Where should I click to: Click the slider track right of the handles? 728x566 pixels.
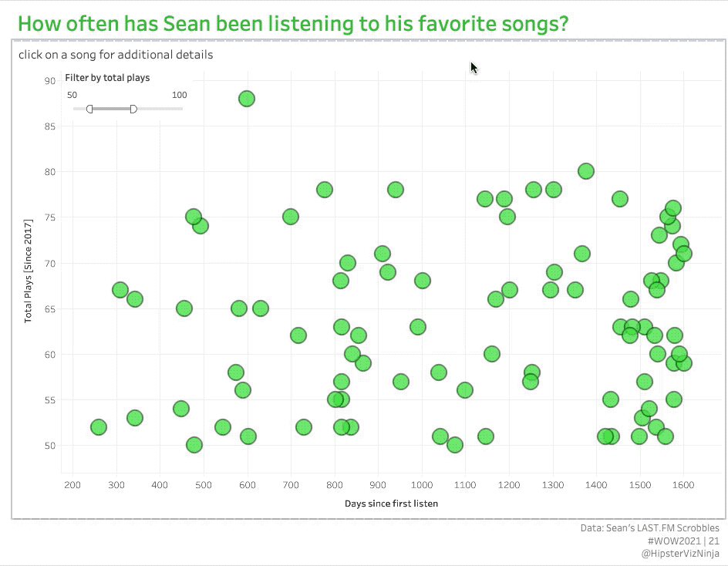click(x=160, y=109)
